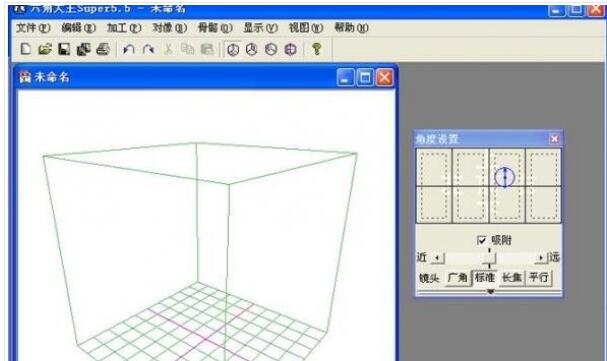Expand the angle panel with bottom arrow
The width and height of the screenshot is (607, 361).
click(490, 291)
